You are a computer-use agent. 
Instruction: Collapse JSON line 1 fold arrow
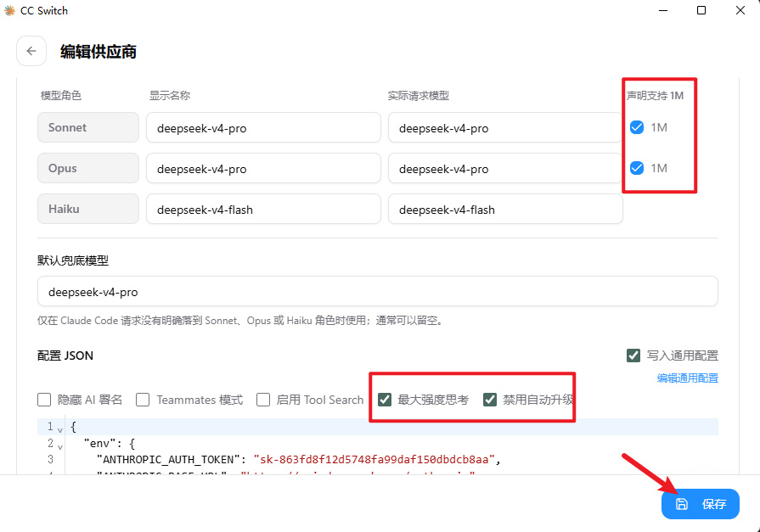pyautogui.click(x=60, y=430)
